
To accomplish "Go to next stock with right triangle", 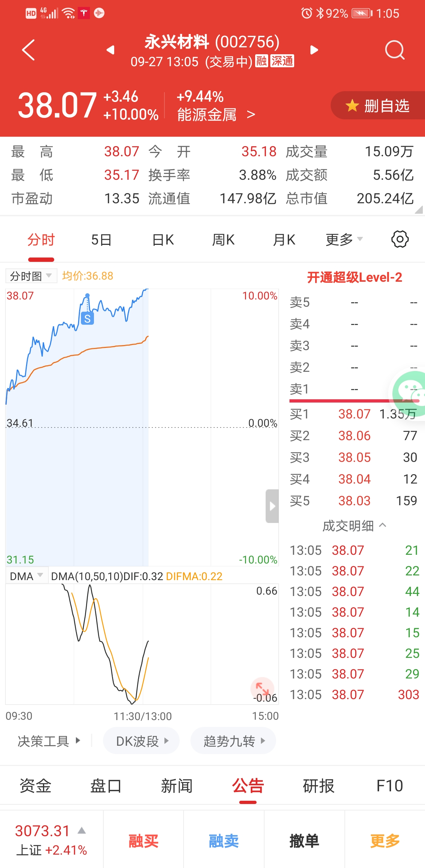I will pos(314,50).
